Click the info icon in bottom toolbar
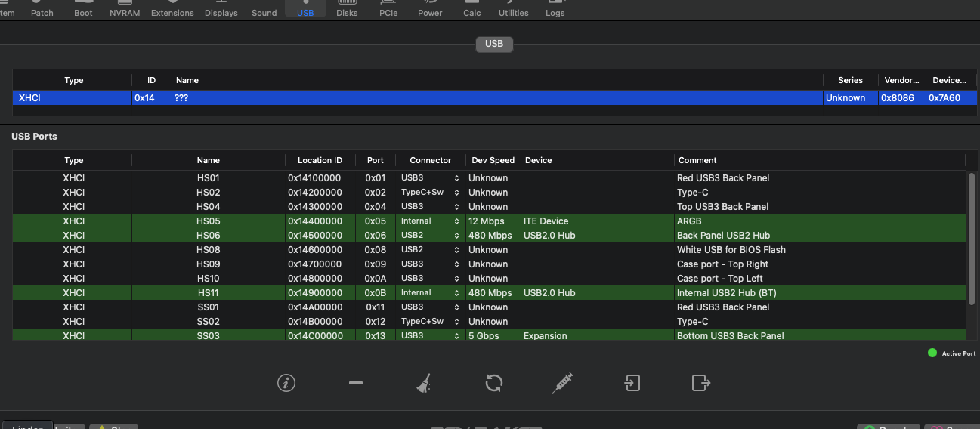Screen dimensions: 980x429 [x=286, y=383]
